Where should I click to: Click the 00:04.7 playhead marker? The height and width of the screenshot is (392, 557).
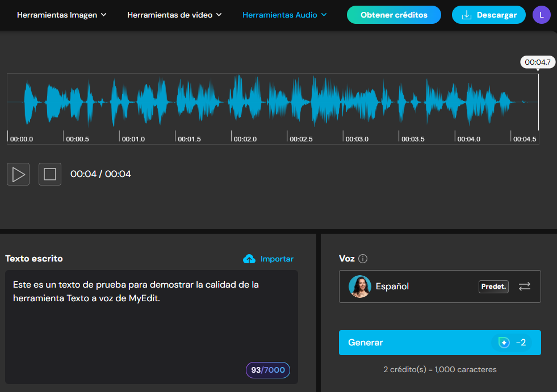[538, 62]
